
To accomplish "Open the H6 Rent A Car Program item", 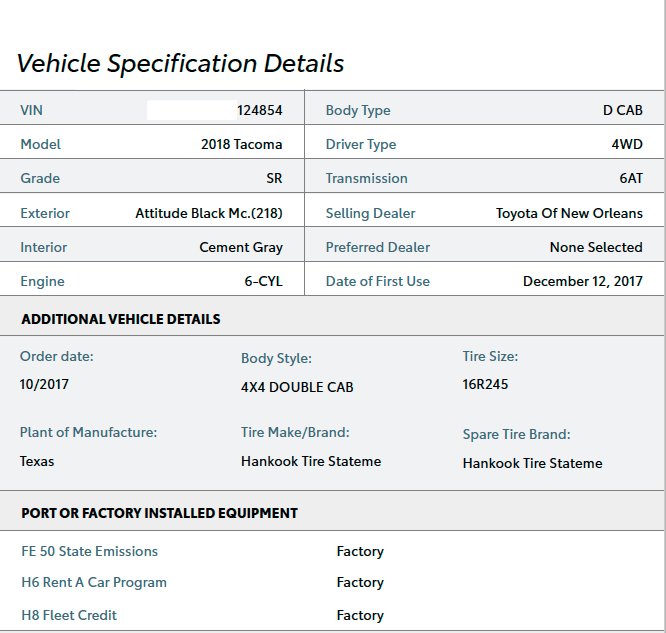I will [94, 582].
